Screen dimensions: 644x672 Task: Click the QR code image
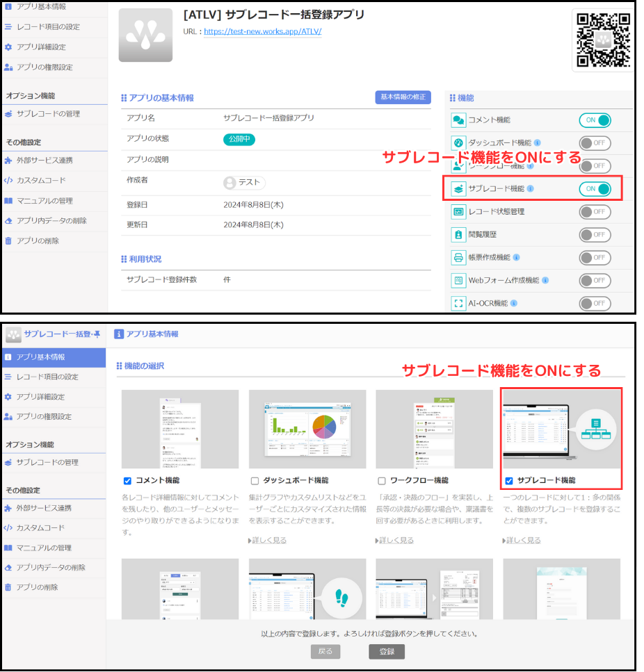pos(603,40)
